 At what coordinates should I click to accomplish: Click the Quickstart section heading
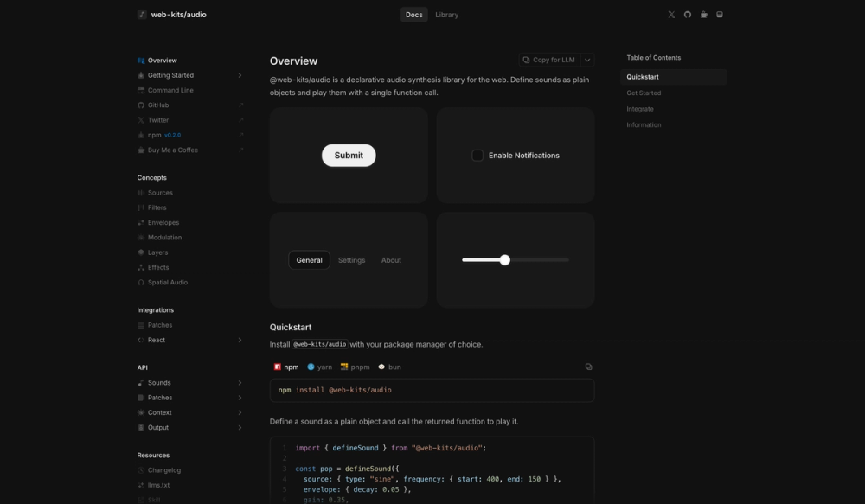click(291, 328)
